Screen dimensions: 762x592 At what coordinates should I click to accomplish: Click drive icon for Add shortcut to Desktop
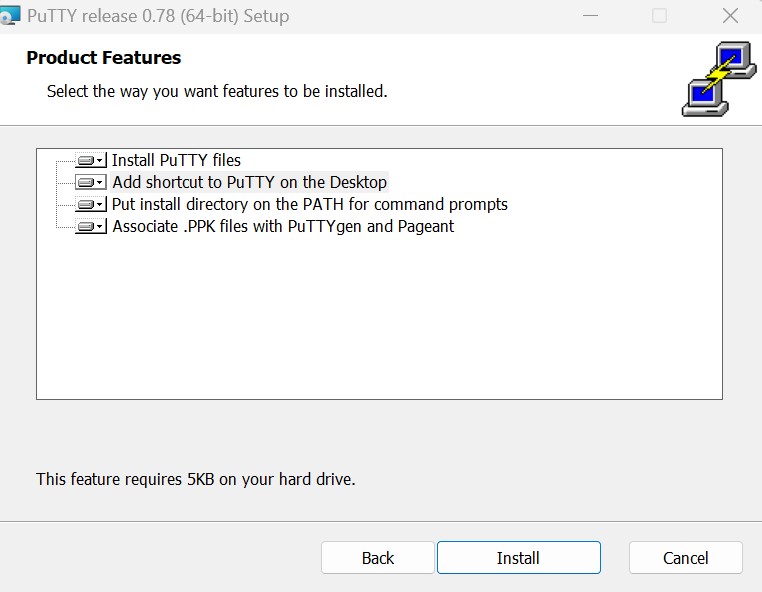coord(86,182)
